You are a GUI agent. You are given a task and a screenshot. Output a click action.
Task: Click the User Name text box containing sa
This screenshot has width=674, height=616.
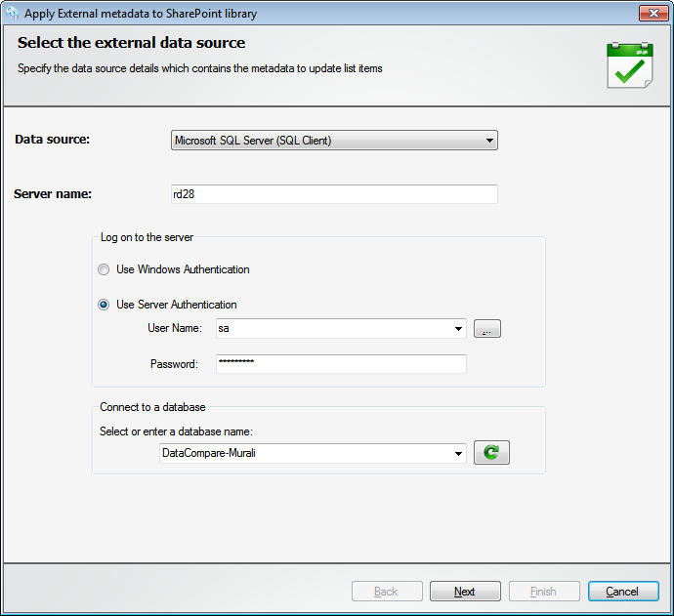tap(334, 329)
